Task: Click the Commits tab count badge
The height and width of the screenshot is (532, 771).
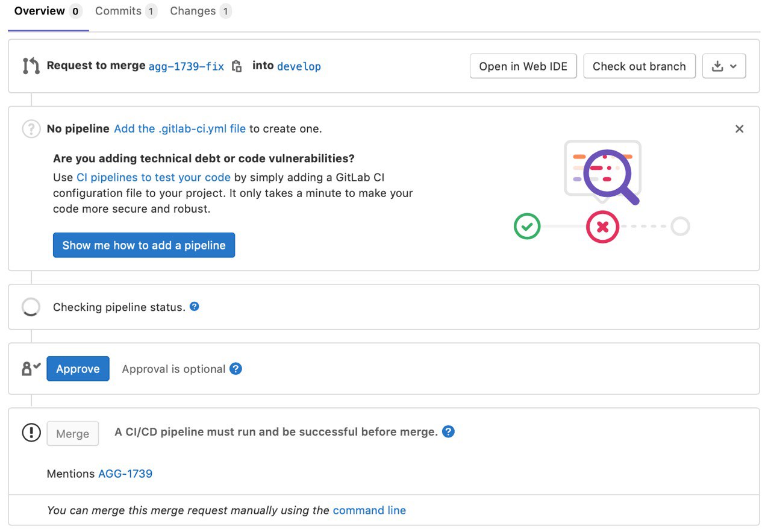Action: [x=151, y=11]
